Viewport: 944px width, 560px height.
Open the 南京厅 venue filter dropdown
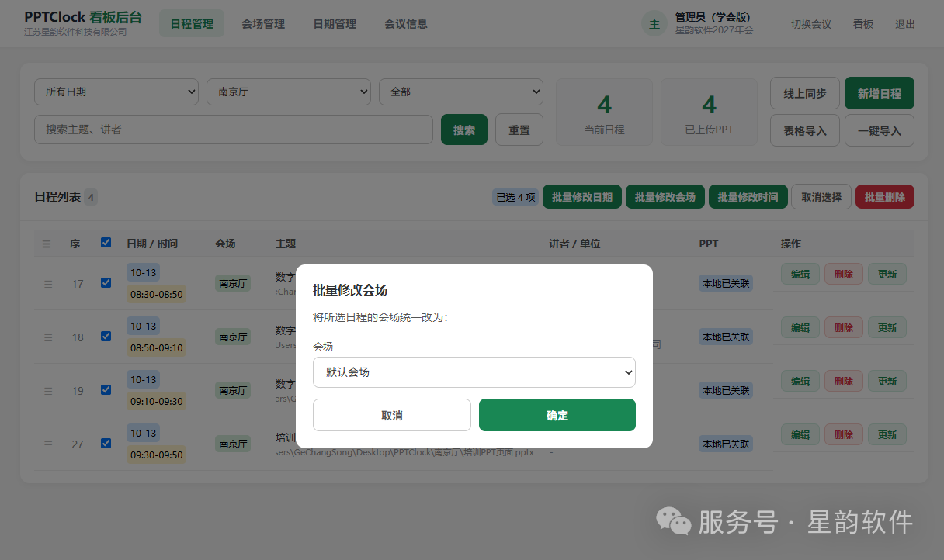289,92
